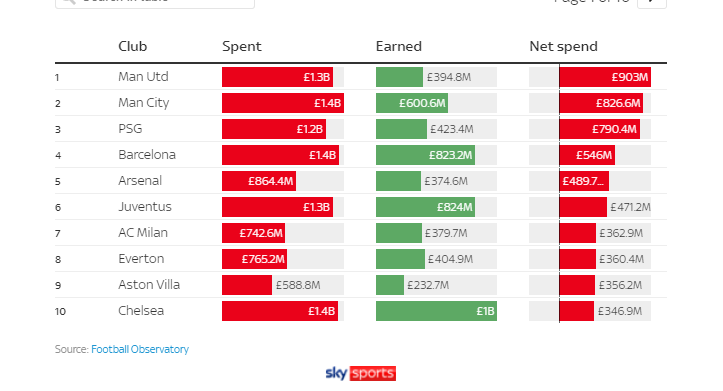Viewport: 723px width, 391px height.
Task: Click Chelsea's £1B earned bar
Action: click(436, 311)
